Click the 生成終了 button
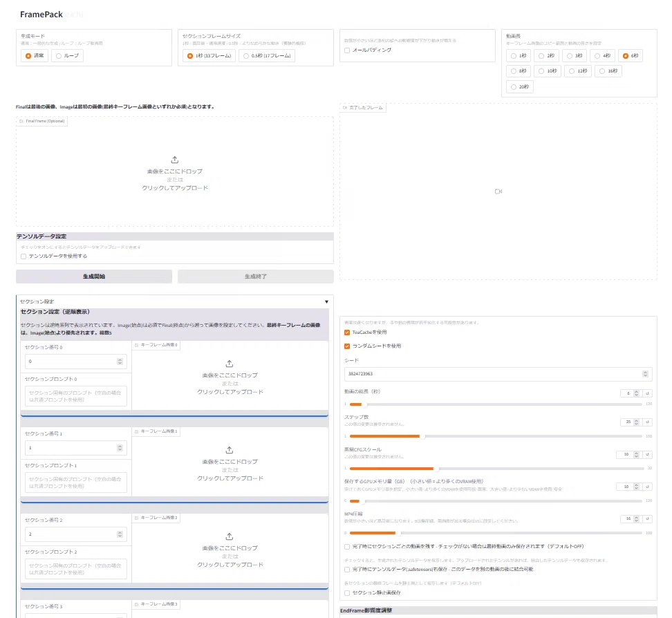 point(255,277)
